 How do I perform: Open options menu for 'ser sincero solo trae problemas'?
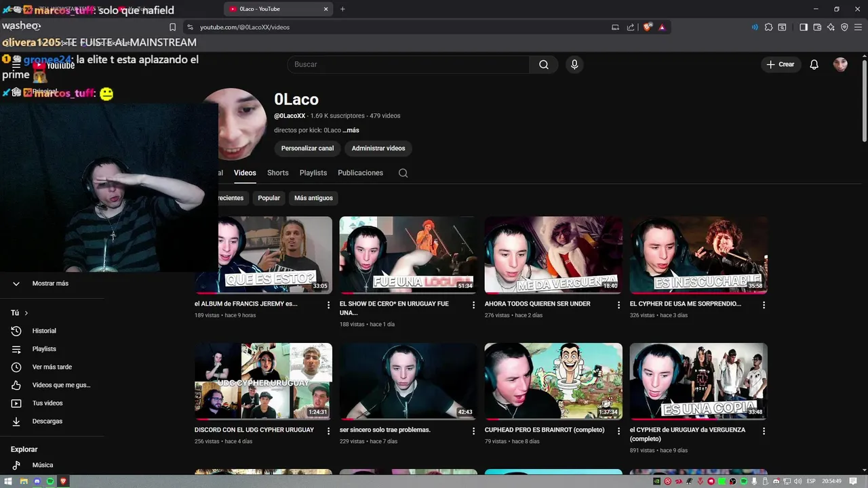473,431
